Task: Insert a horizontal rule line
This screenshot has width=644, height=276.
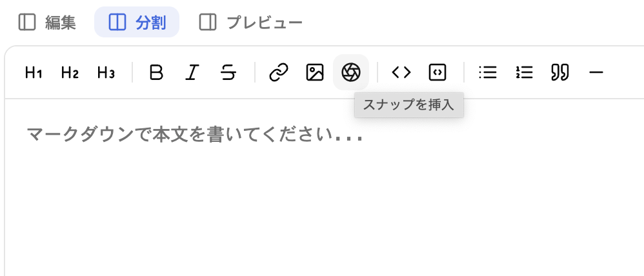Action: (596, 72)
